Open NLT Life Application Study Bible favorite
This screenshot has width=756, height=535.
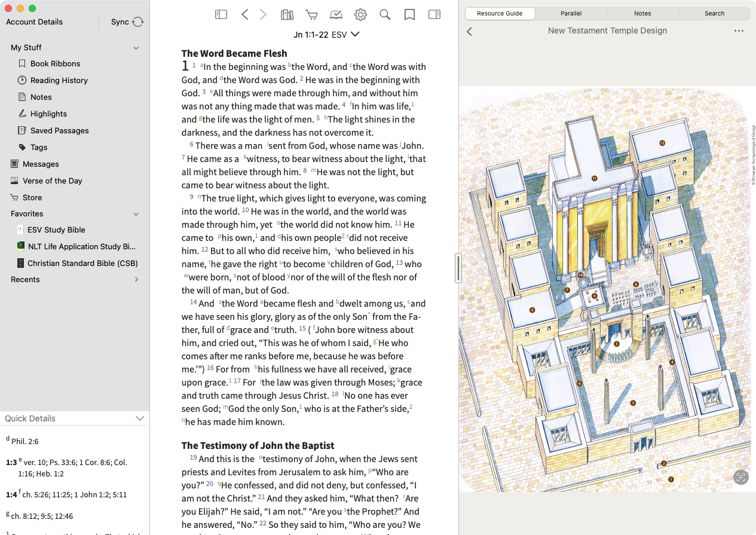pyautogui.click(x=81, y=246)
